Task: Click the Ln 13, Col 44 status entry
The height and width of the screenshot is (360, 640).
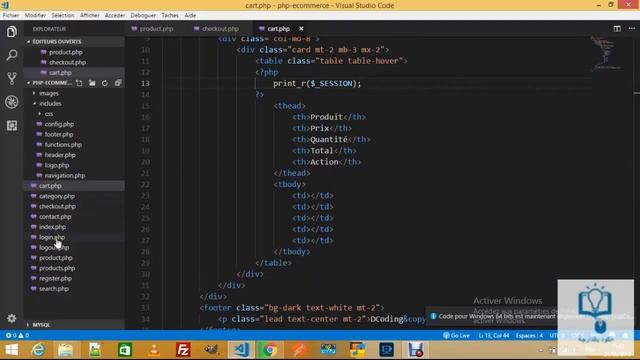Action: (x=494, y=336)
